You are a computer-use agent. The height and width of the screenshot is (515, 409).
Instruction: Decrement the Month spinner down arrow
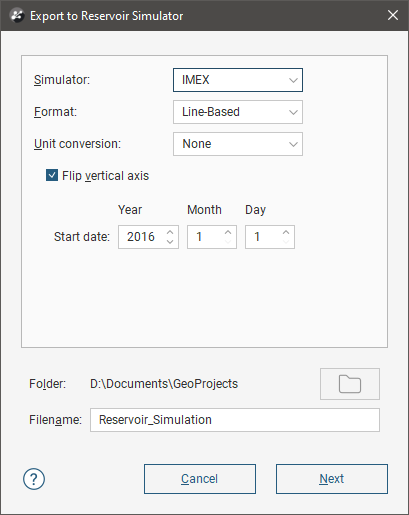tap(228, 241)
